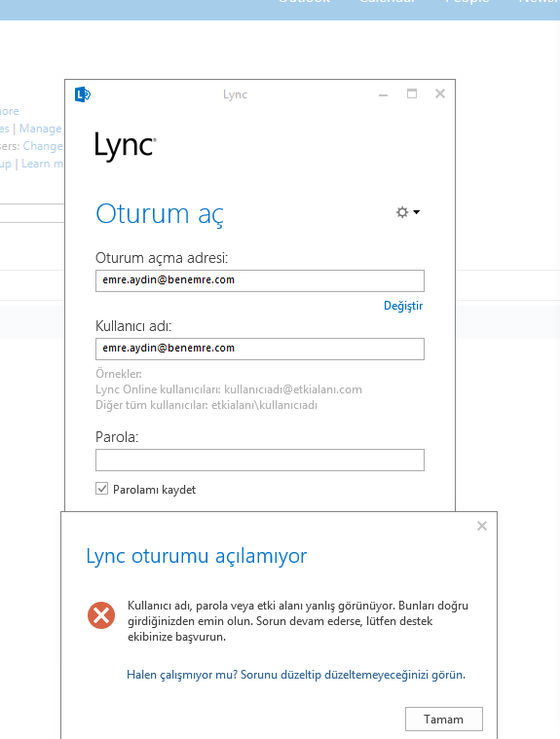Image resolution: width=560 pixels, height=739 pixels.
Task: Focus the Oturum açma adresi field
Action: pos(260,280)
